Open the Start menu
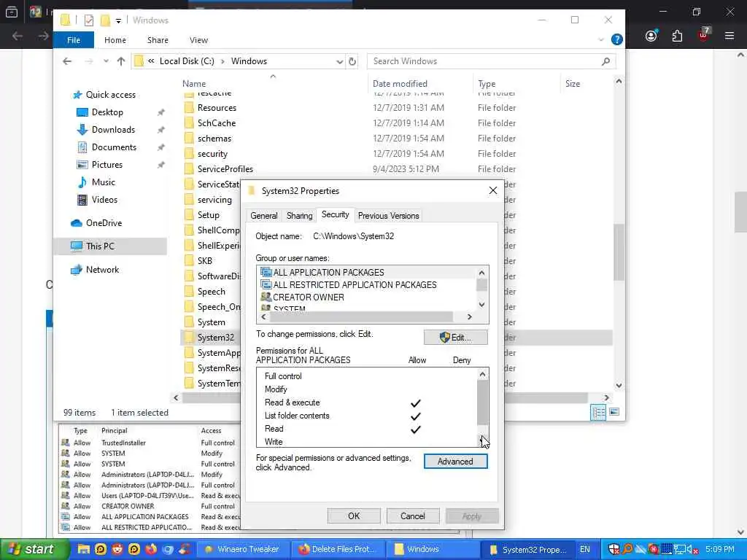 (x=34, y=549)
